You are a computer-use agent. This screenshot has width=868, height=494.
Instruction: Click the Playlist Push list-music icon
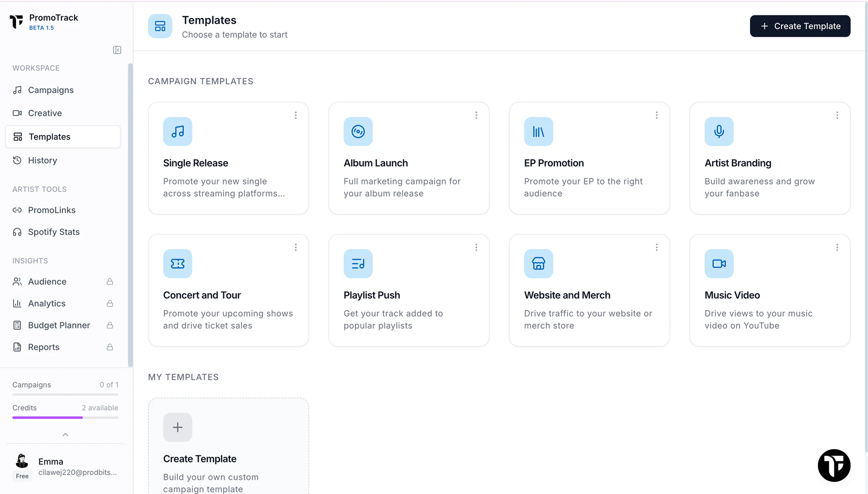pyautogui.click(x=358, y=263)
